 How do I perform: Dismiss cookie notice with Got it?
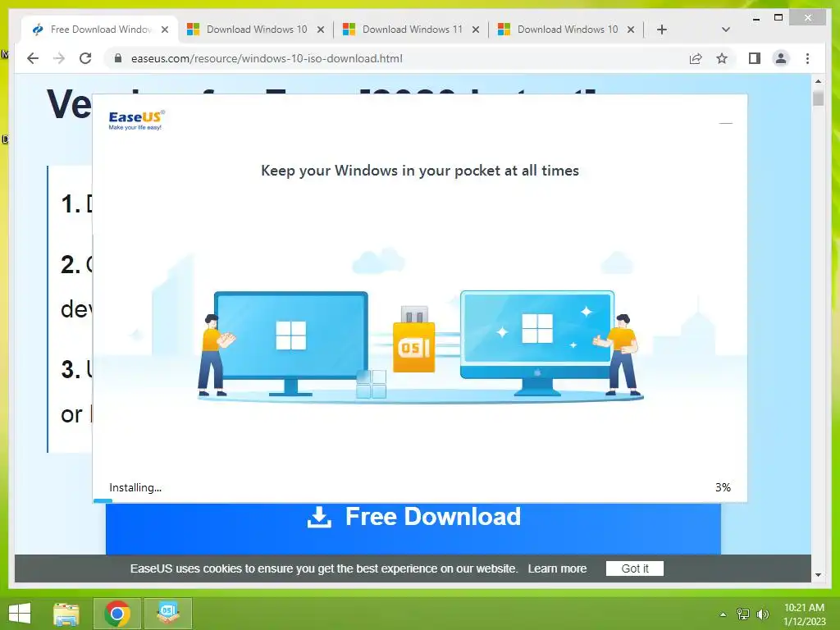634,568
